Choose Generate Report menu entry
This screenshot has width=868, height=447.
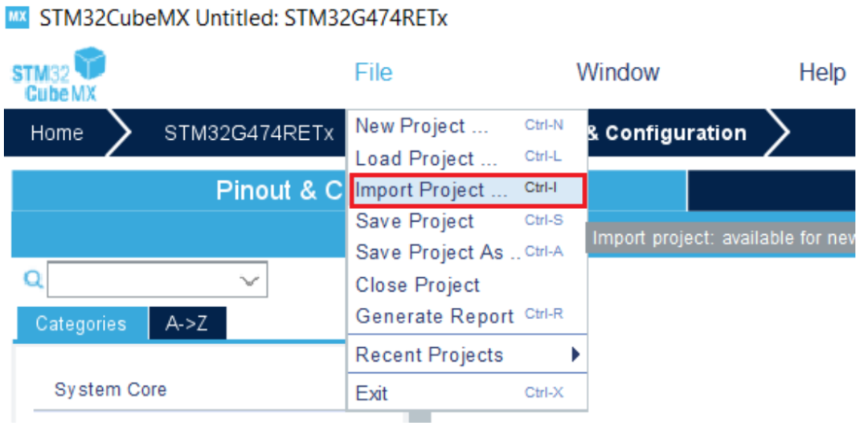point(434,316)
